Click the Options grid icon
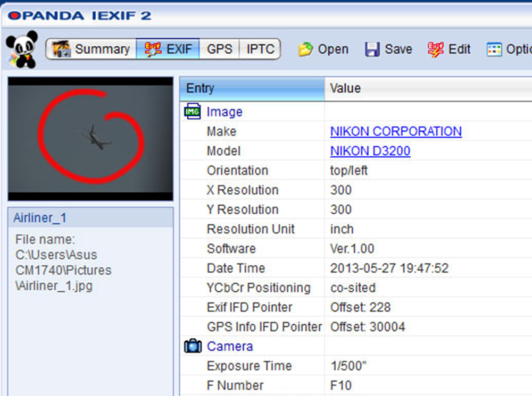This screenshot has width=532, height=396. pos(494,50)
